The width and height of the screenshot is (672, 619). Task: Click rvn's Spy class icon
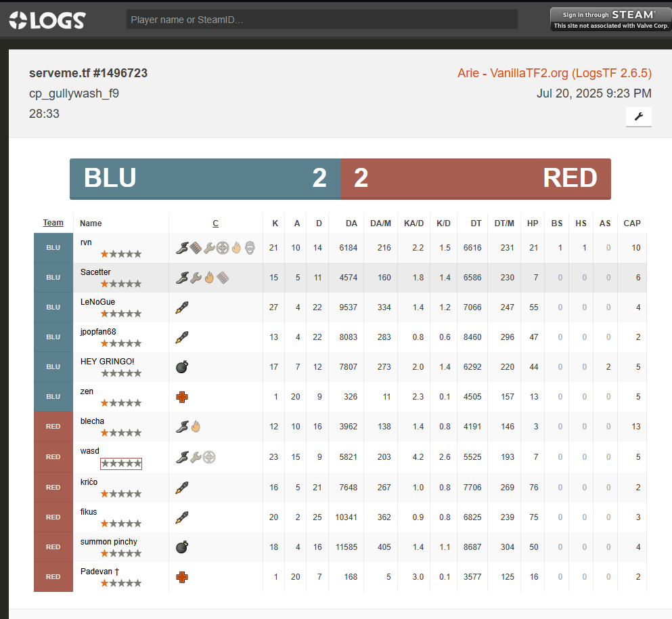250,248
